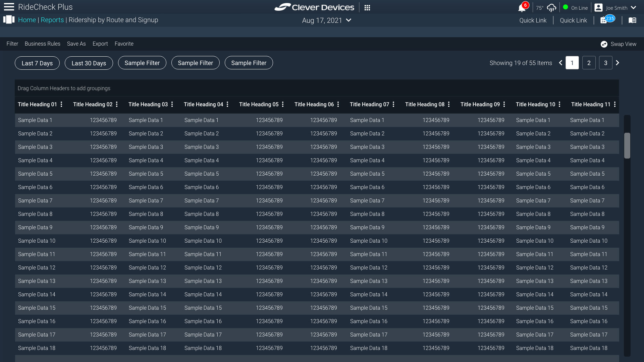Select 'Sample Data 5' in first column

(35, 174)
